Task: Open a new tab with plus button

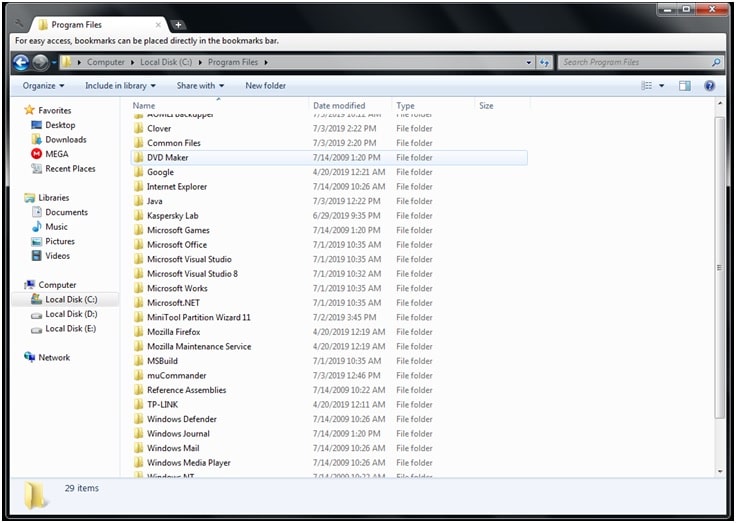Action: [x=178, y=25]
